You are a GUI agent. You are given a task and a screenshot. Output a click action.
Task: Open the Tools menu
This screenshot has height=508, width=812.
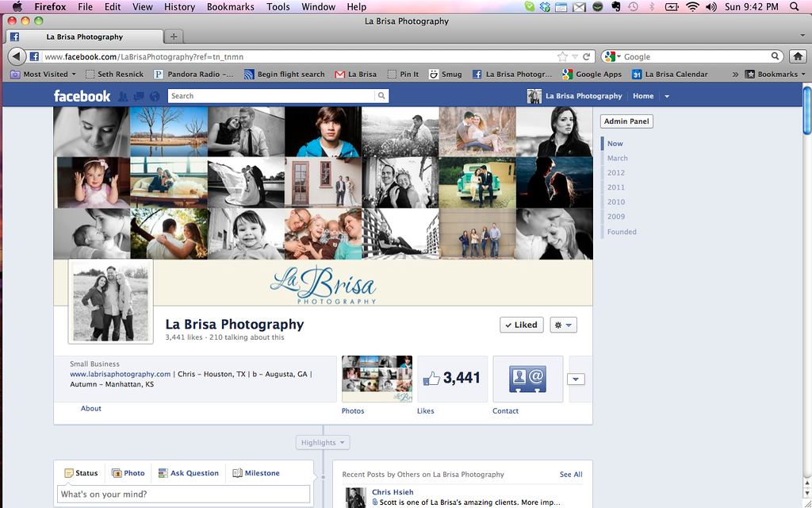278,6
